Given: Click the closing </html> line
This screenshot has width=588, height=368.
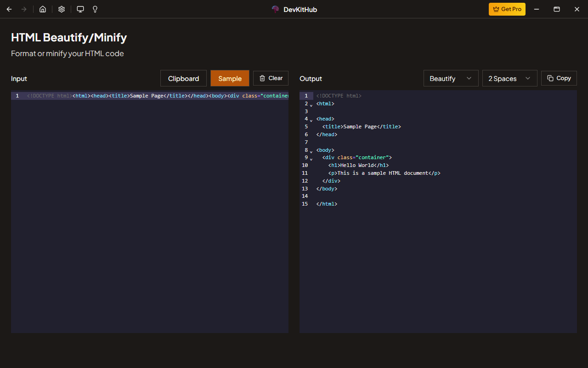Looking at the screenshot, I should pos(327,204).
